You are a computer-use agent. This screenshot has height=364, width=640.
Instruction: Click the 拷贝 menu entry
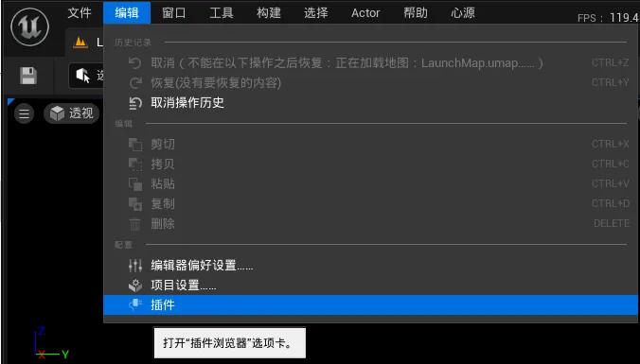(370, 165)
